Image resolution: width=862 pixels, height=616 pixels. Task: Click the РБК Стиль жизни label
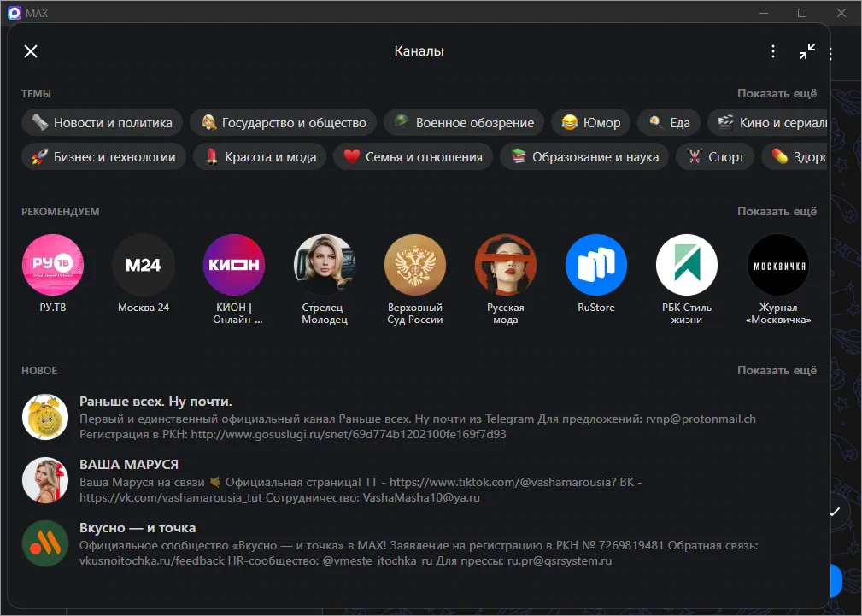click(687, 314)
